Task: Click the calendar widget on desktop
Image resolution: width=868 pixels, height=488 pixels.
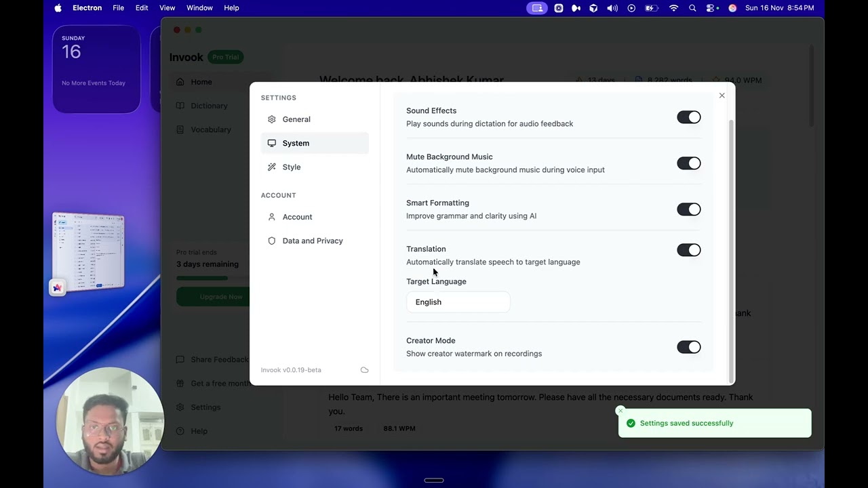Action: tap(96, 69)
